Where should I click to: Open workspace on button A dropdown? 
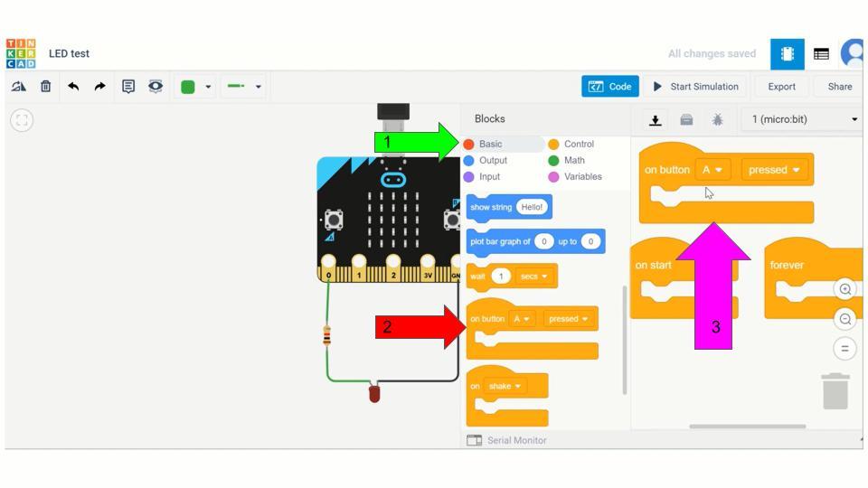pyautogui.click(x=712, y=170)
